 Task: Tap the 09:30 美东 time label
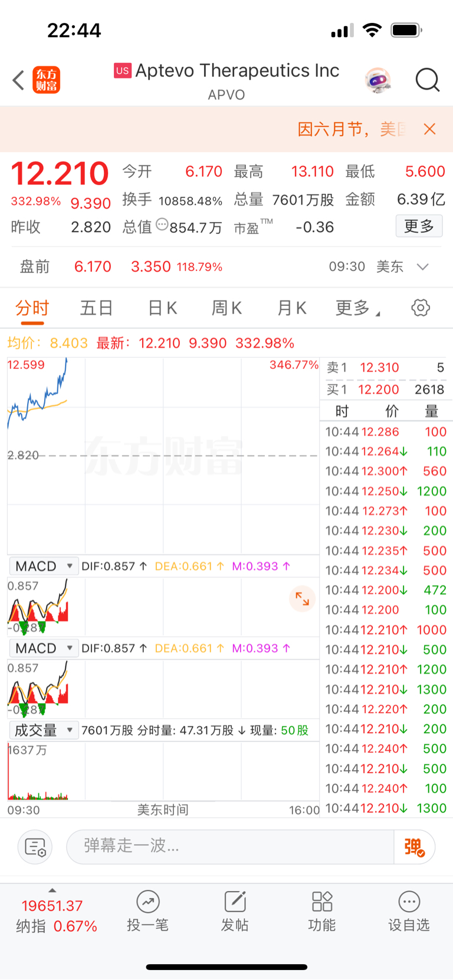366,267
